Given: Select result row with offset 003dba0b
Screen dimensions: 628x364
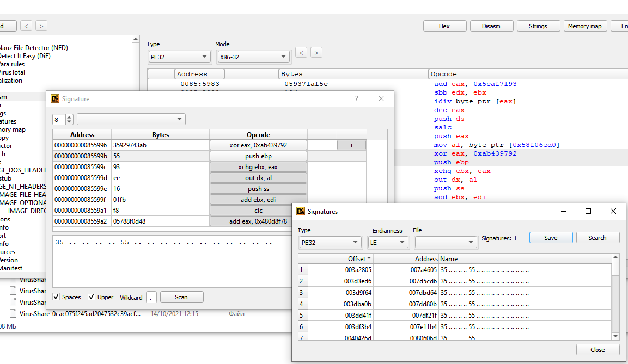Looking at the screenshot, I should point(455,304).
